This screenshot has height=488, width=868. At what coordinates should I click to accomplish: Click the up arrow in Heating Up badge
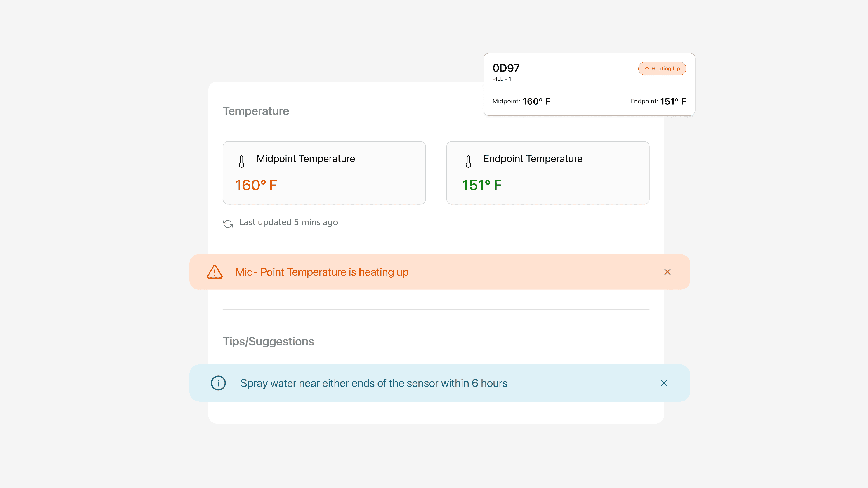pyautogui.click(x=647, y=69)
